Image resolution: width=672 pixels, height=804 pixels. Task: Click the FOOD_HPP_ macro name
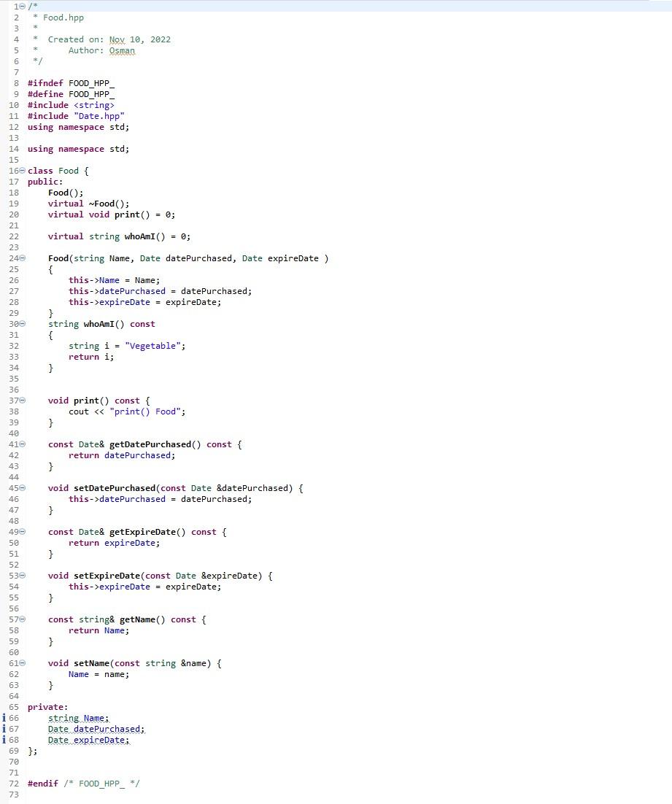tap(93, 83)
